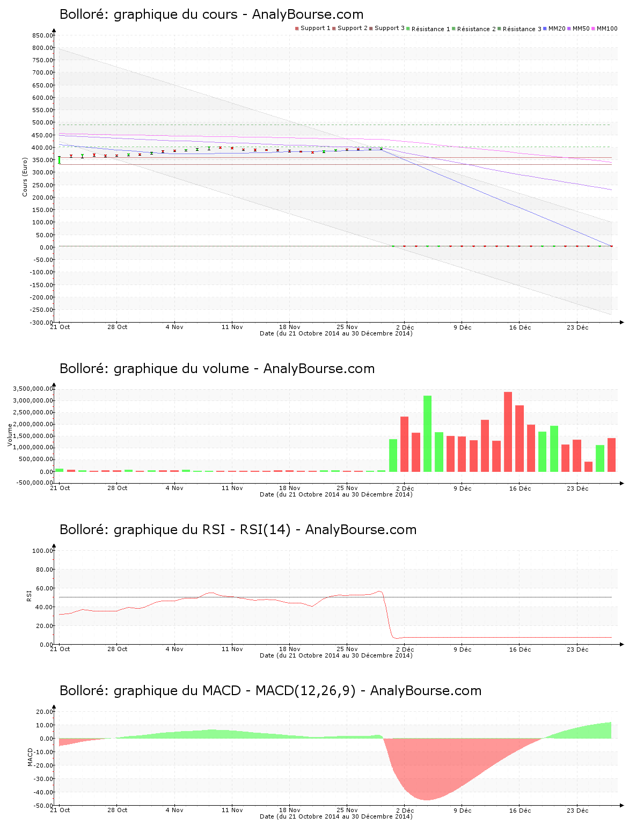Click the -300.00 label on price axis

coord(42,323)
